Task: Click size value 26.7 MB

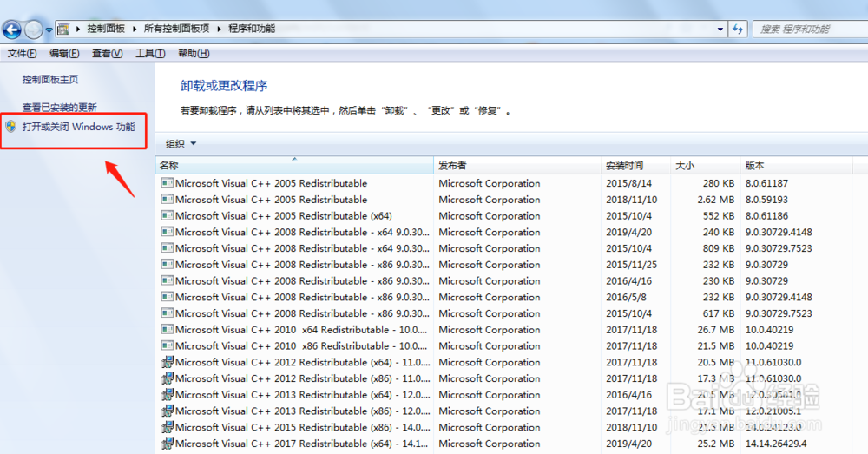Action: pyautogui.click(x=716, y=330)
